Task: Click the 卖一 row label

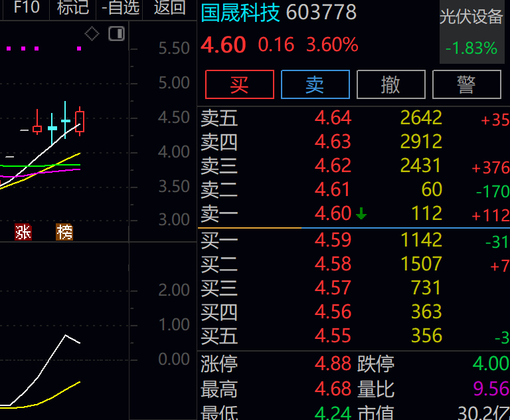Action: click(x=219, y=213)
